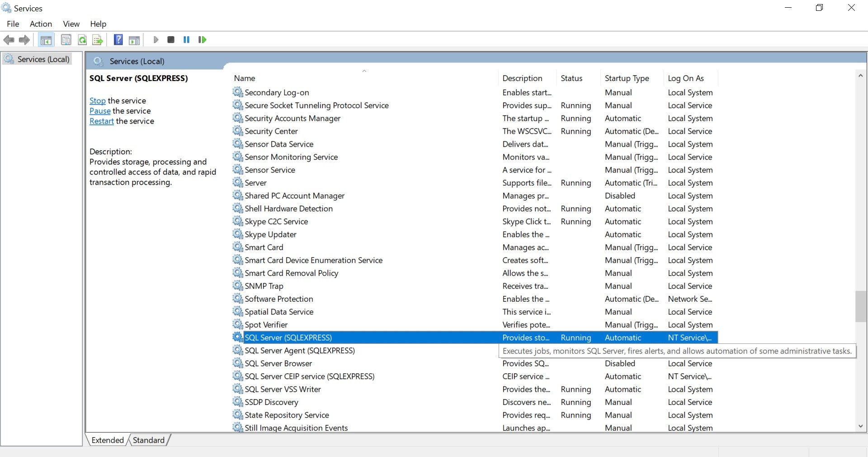Click the Export List toolbar icon
Image resolution: width=868 pixels, height=457 pixels.
pyautogui.click(x=98, y=40)
